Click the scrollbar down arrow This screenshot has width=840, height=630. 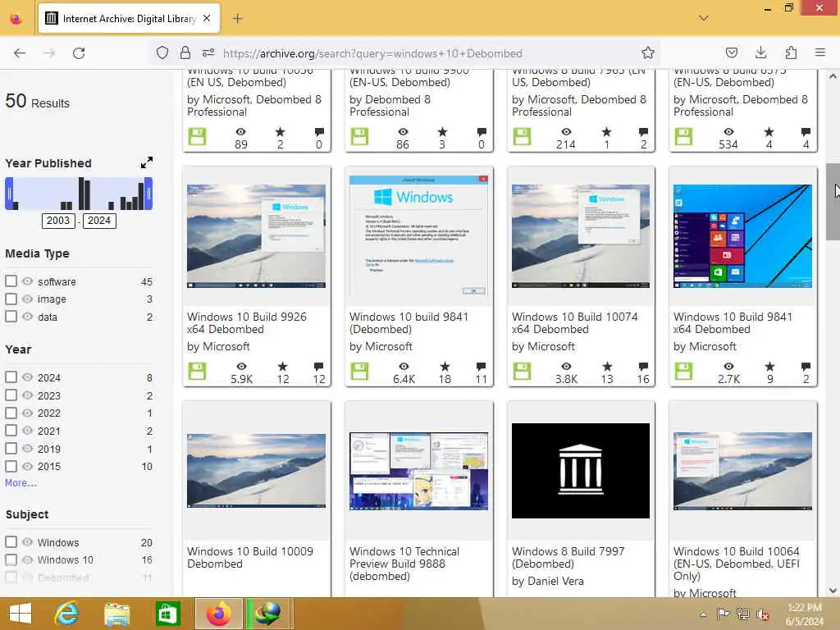(x=833, y=591)
